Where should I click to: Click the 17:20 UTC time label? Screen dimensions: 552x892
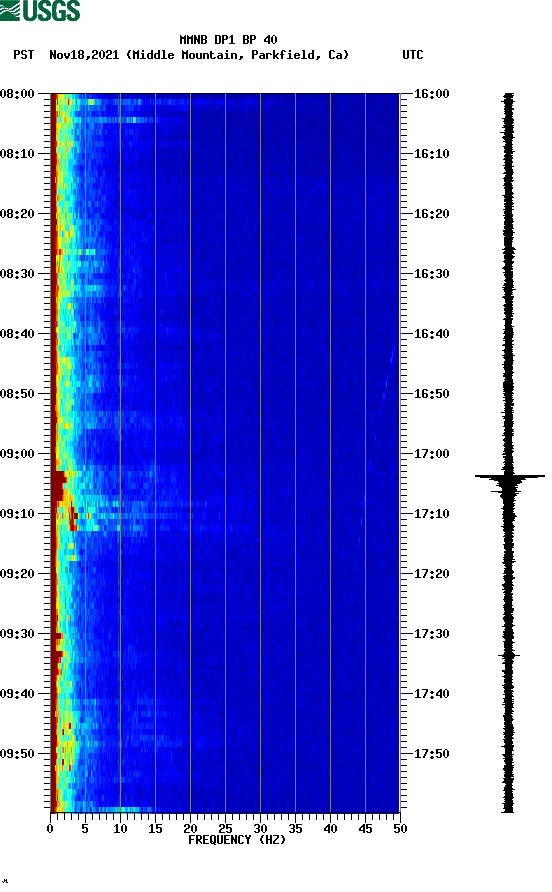[x=432, y=574]
